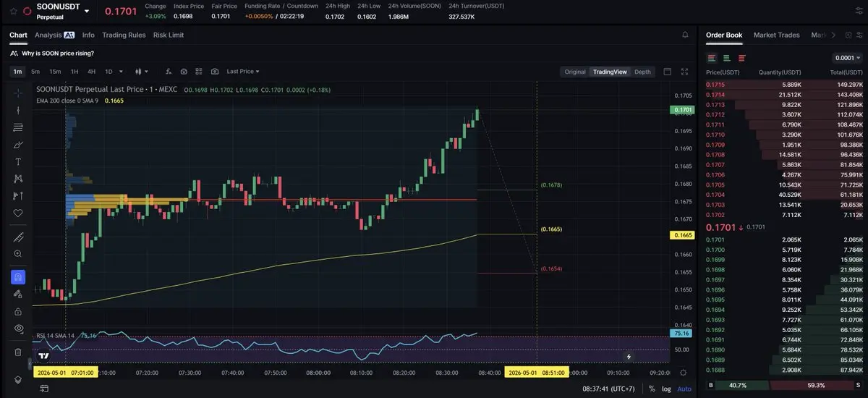Open the candlestick chart type dropdown
The width and height of the screenshot is (868, 398).
pyautogui.click(x=142, y=72)
